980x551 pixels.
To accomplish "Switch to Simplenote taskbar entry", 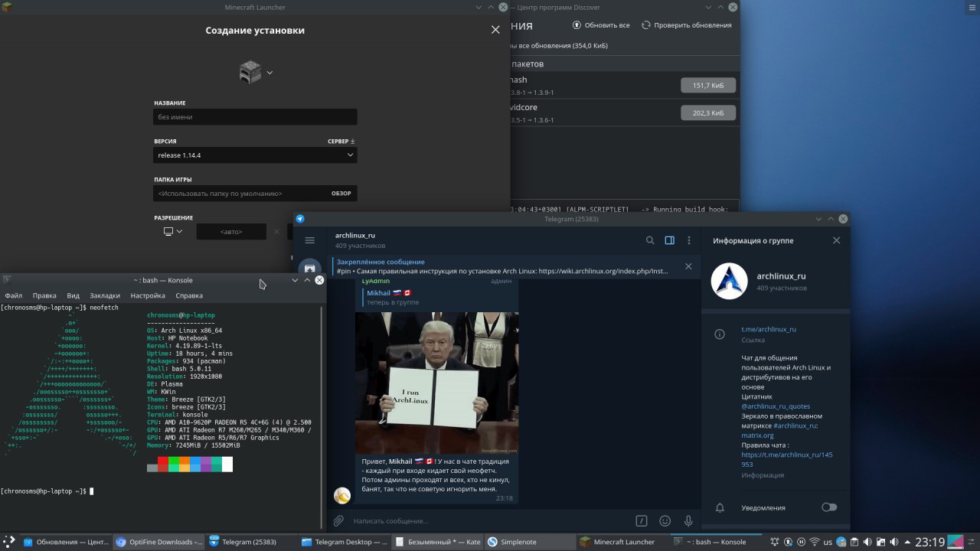I will click(x=530, y=542).
